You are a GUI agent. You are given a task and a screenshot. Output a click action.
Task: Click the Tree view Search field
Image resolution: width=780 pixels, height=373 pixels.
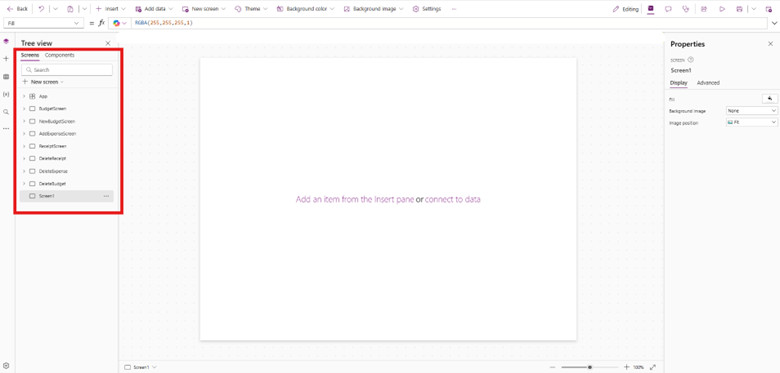(67, 70)
